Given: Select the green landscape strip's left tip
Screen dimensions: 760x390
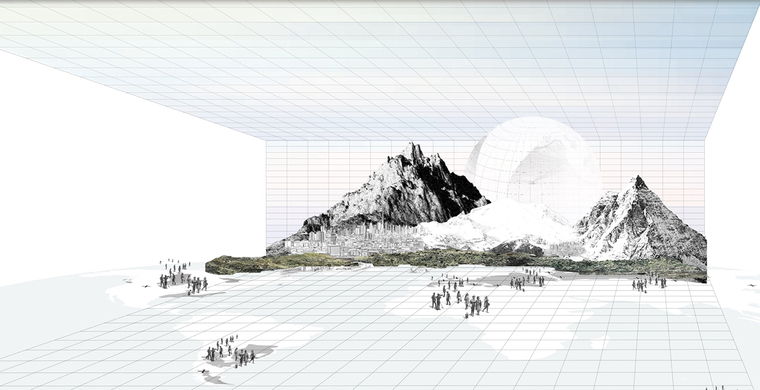Looking at the screenshot, I should tap(228, 265).
